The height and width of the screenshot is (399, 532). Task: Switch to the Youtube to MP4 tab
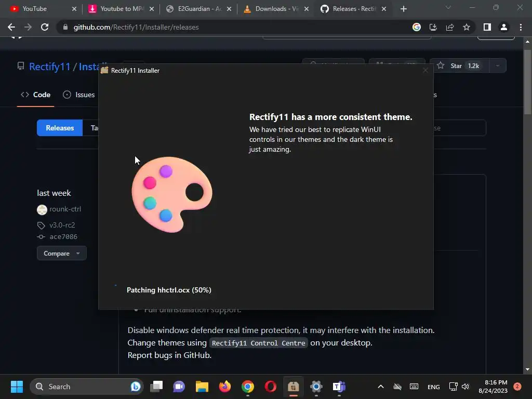click(118, 9)
